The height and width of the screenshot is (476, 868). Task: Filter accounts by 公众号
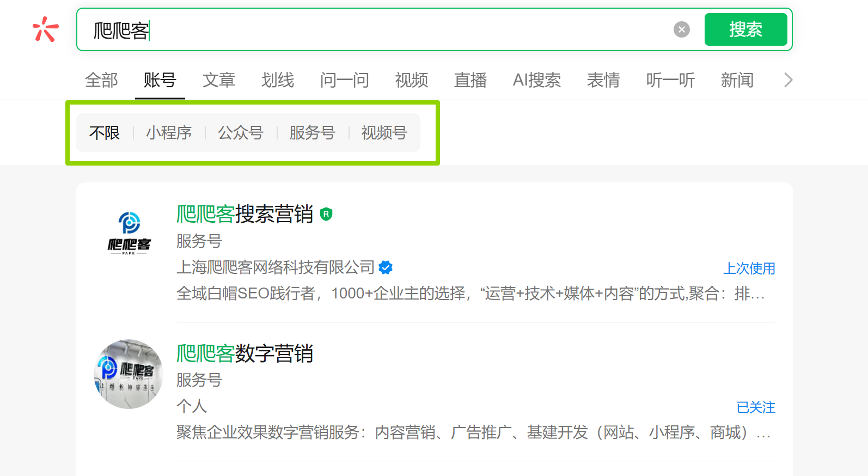(x=241, y=132)
